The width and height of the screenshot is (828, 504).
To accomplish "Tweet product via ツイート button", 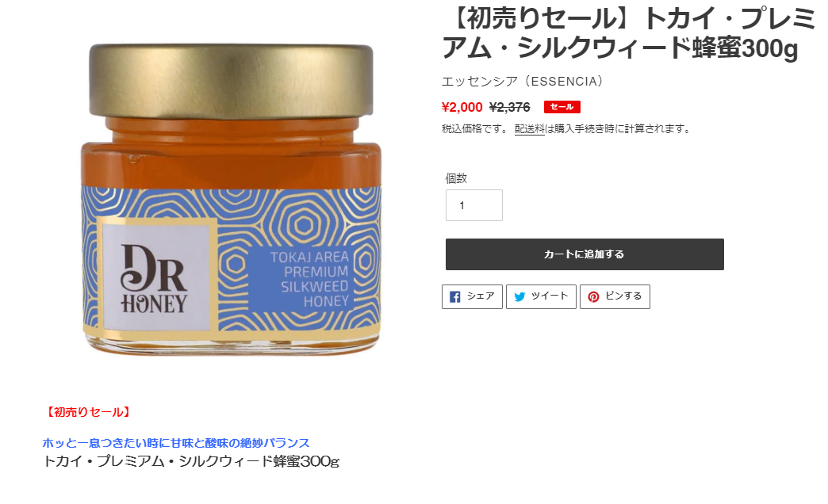I will pyautogui.click(x=541, y=296).
